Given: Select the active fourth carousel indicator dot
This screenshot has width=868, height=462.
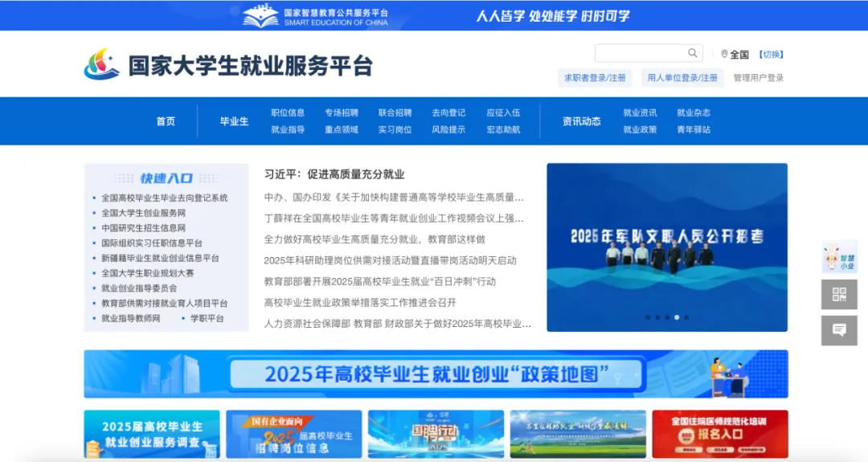Looking at the screenshot, I should (x=677, y=317).
